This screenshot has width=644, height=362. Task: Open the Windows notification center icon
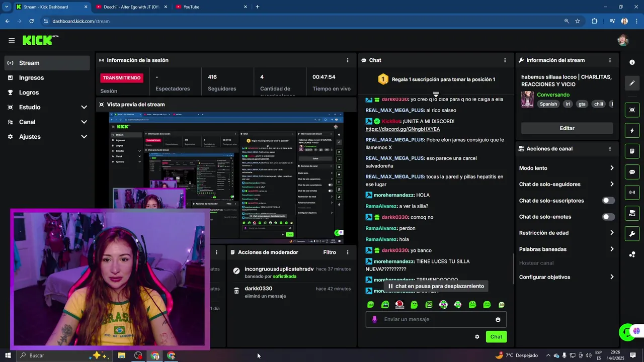(633, 355)
